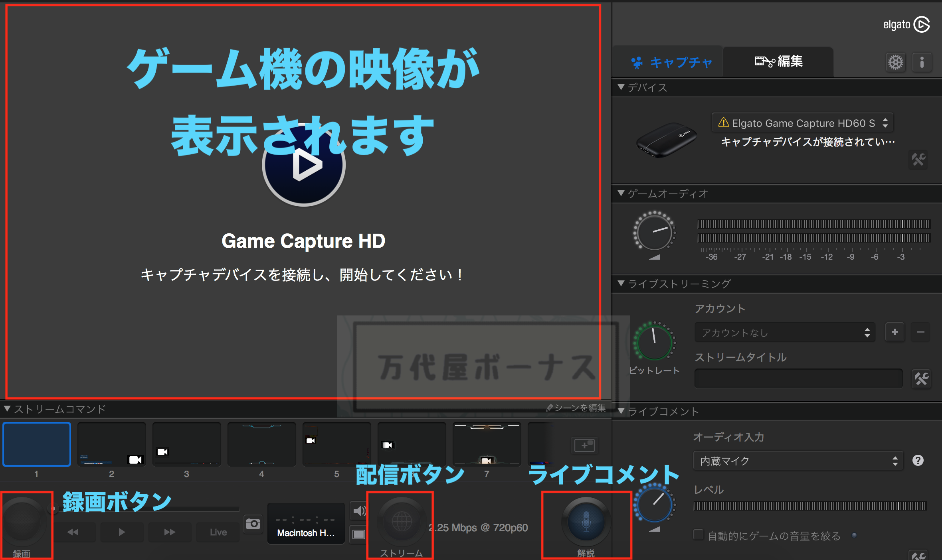Click the 解説 microphone button
Viewport: 942px width, 560px height.
coord(586,521)
